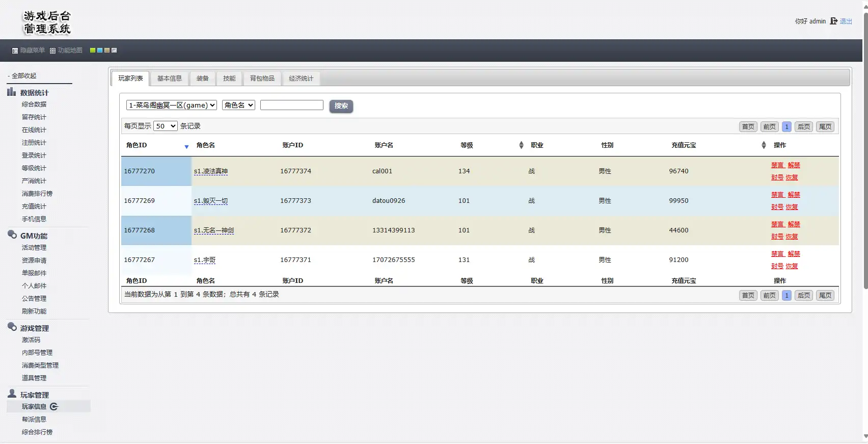Screen dimensions: 868x444
Task: Open 消费排行榜 in sidebar
Action: click(37, 194)
